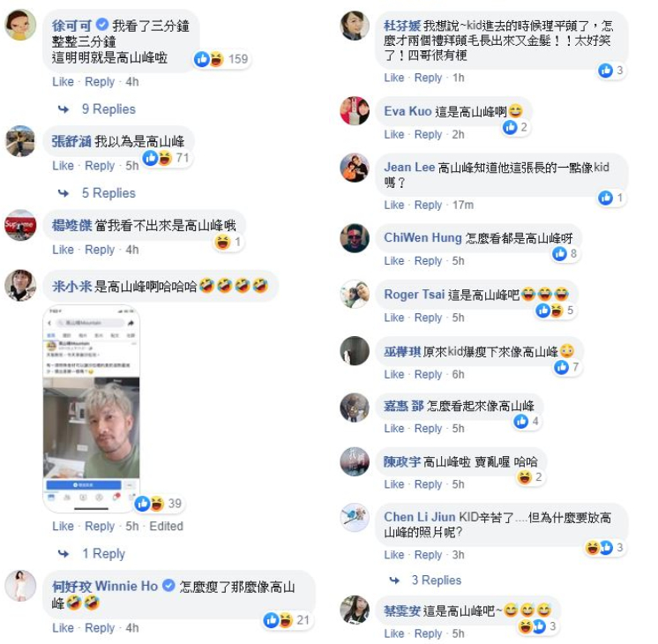Open Eva Kuo's profile picture
The width and height of the screenshot is (658, 644).
pyautogui.click(x=355, y=111)
